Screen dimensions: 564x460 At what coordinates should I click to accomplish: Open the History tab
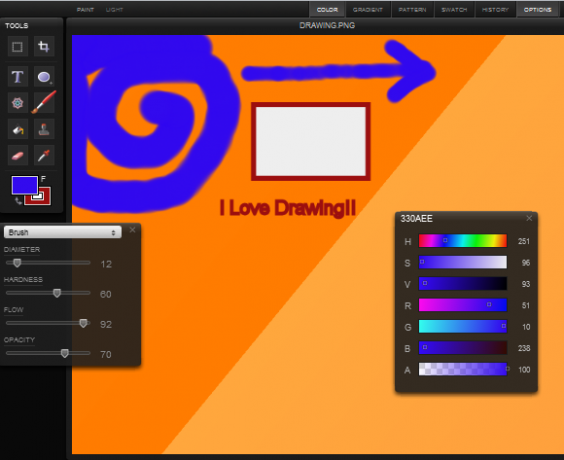click(495, 10)
